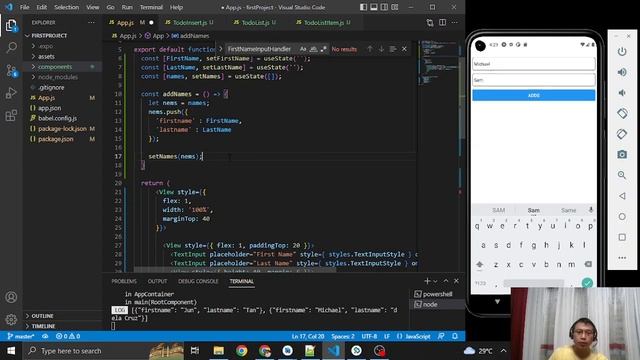
Task: Switch to the TodoList.js tab
Action: pyautogui.click(x=255, y=22)
